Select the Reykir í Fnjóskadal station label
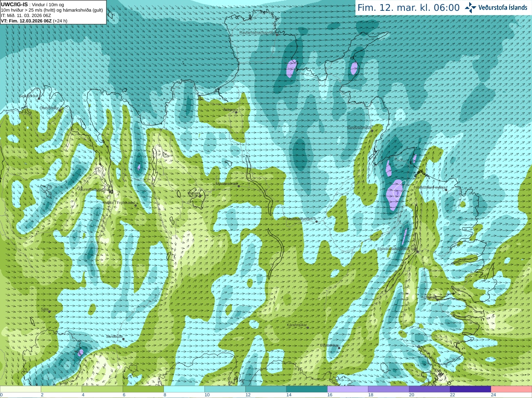Screen dimensions: 532x398 coord(119,203)
